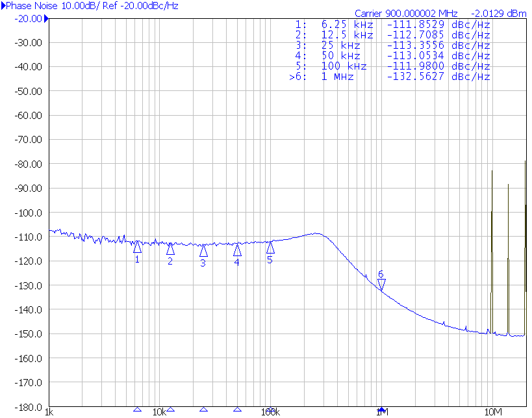Screen dimensions: 532x418
Task: Select active marker 6 triangle at 1 MHz
Action: (x=381, y=285)
